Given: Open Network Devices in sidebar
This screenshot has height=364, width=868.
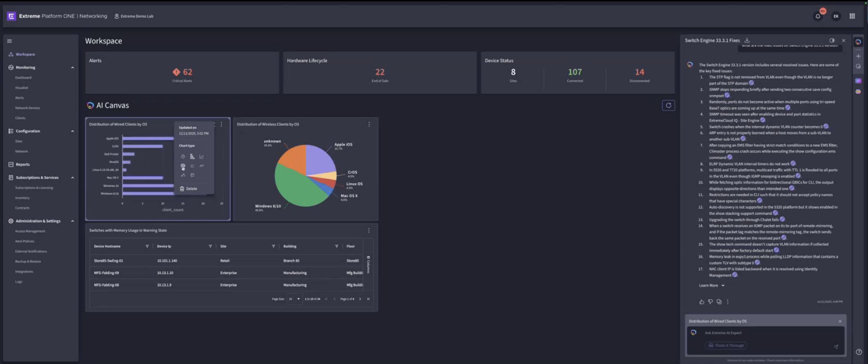Looking at the screenshot, I should click(x=27, y=108).
